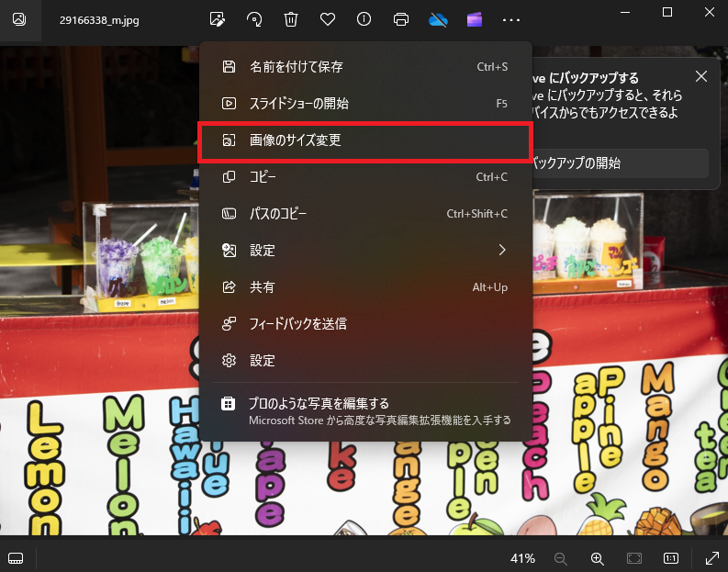Screen dimensions: 728x572
Task: Delete the photo using the trash icon
Action: pos(291,19)
